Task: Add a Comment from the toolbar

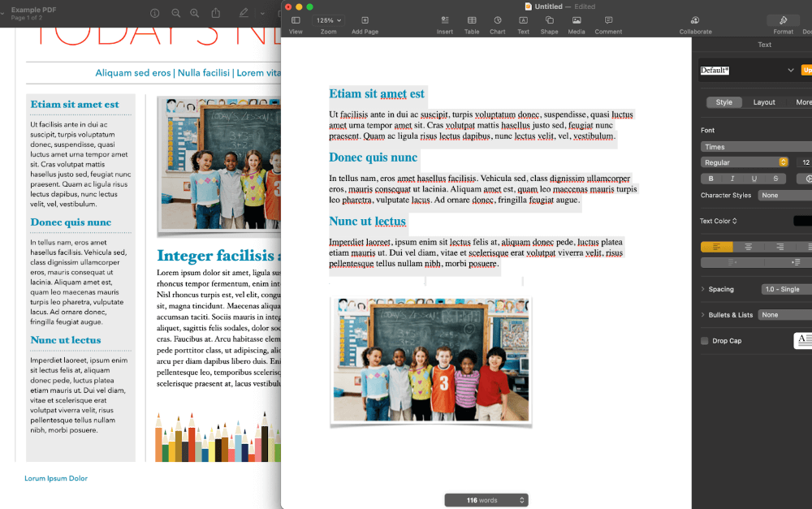Action: (x=608, y=24)
